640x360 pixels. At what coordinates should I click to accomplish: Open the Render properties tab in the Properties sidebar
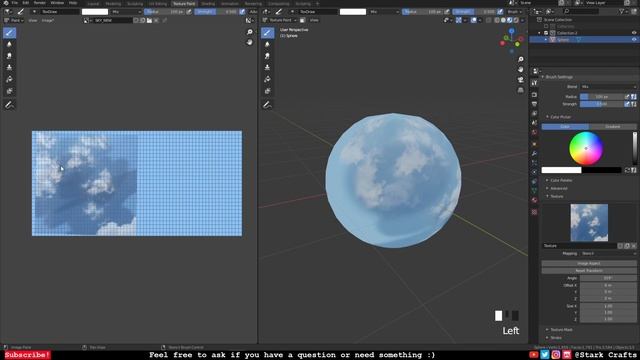pos(534,95)
